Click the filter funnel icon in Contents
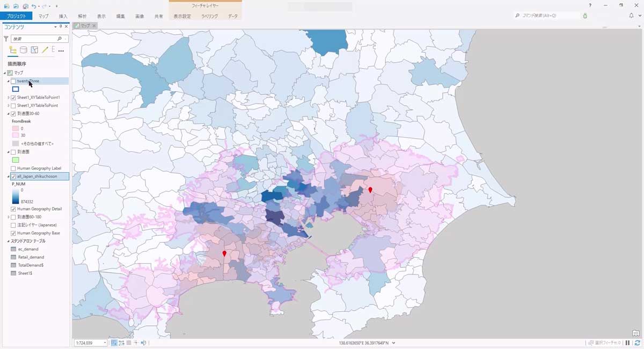This screenshot has width=644, height=349. click(6, 39)
